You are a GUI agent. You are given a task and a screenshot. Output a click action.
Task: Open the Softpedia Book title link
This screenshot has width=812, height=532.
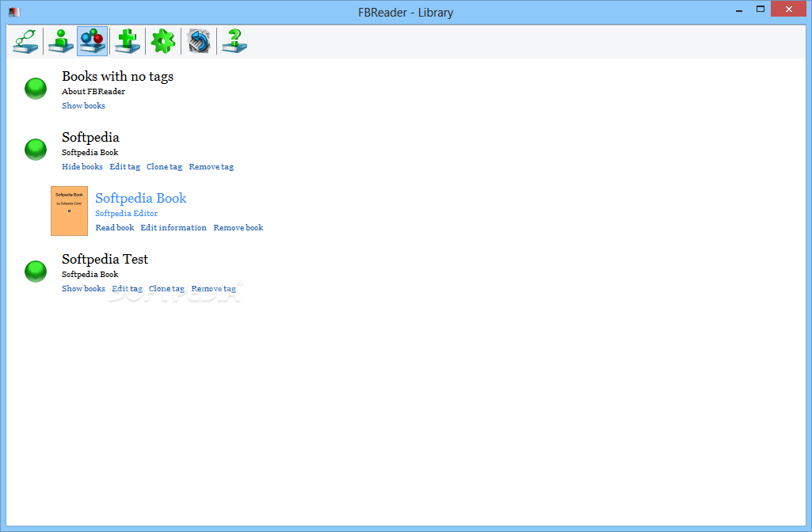click(141, 198)
